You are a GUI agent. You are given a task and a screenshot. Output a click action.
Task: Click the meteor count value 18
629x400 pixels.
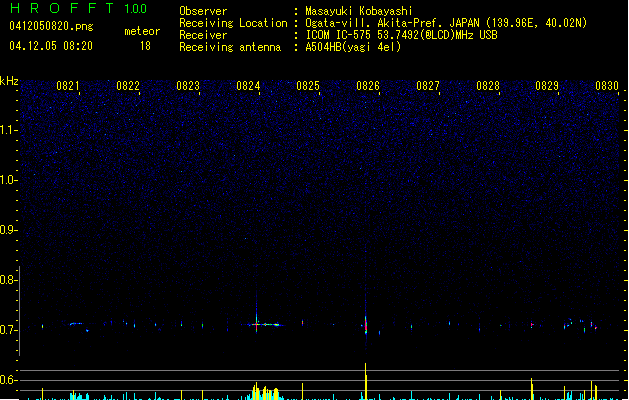click(145, 46)
